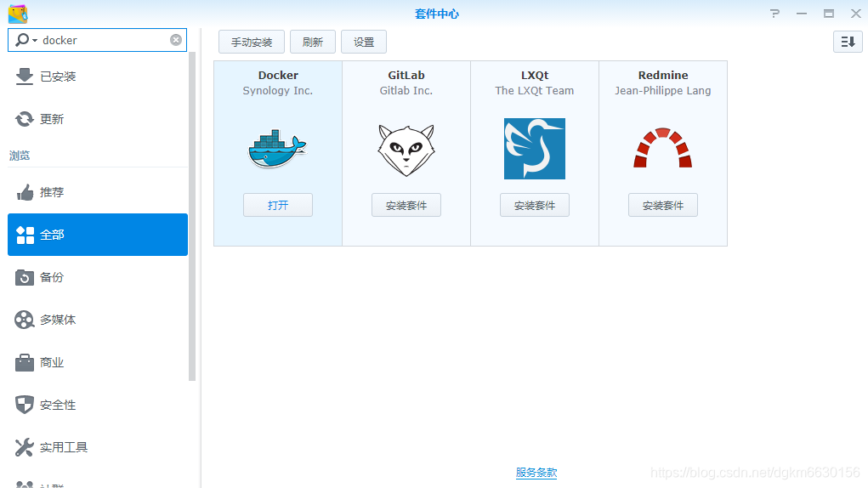
Task: Click the thumbs-up icon beside 推荐
Action: [25, 192]
